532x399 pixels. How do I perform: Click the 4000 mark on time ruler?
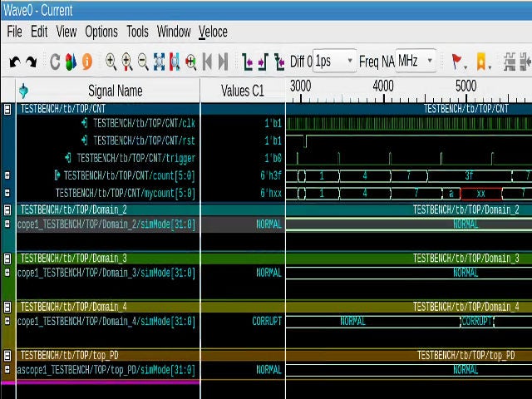[x=383, y=86]
